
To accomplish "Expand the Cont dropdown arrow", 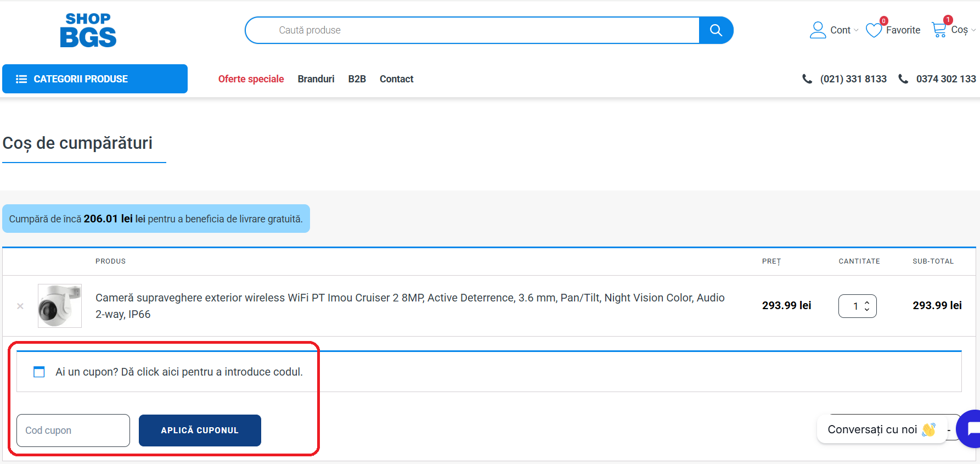I will tap(856, 31).
